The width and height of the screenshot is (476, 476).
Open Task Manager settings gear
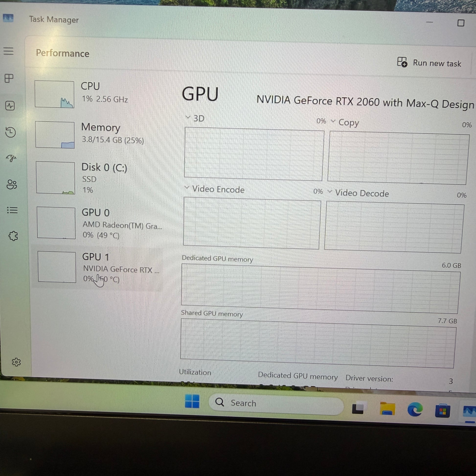16,362
